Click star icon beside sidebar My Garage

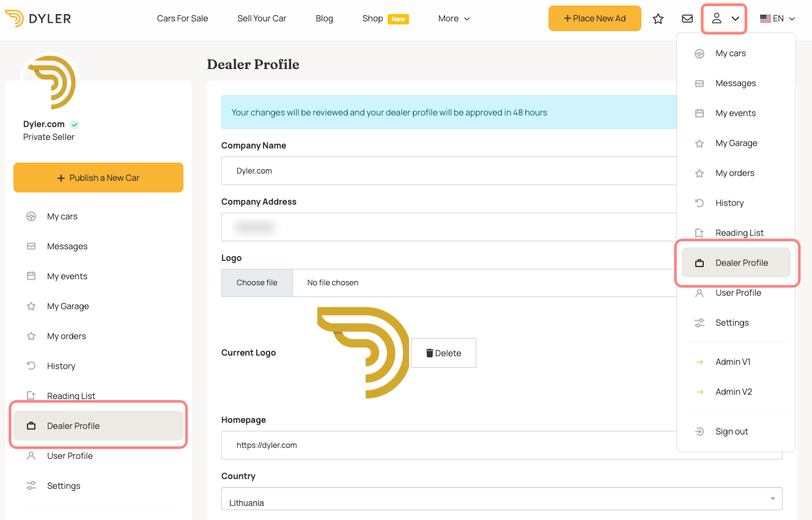click(31, 306)
